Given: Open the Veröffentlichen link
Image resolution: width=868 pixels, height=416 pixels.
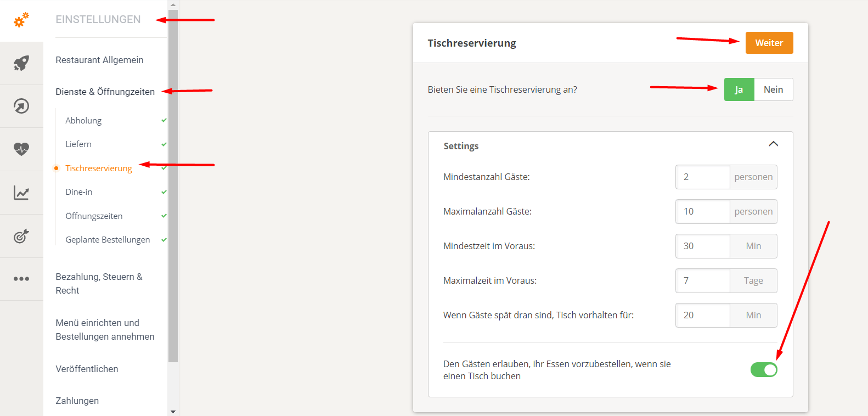Looking at the screenshot, I should click(x=87, y=369).
